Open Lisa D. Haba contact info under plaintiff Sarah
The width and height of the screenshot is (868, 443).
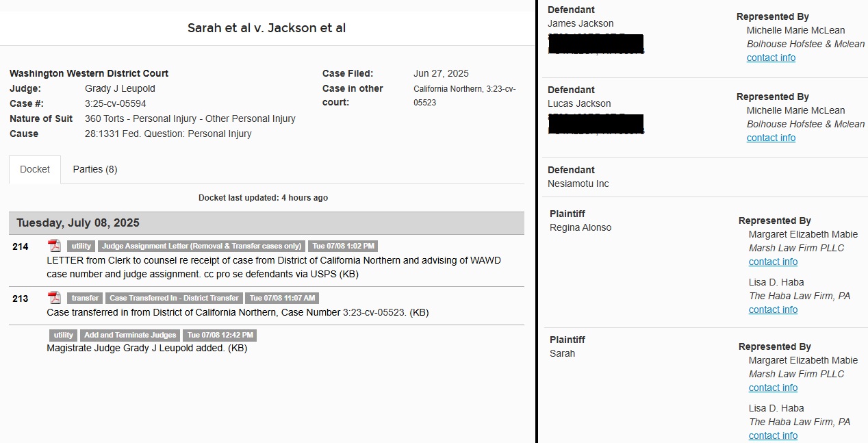773,435
